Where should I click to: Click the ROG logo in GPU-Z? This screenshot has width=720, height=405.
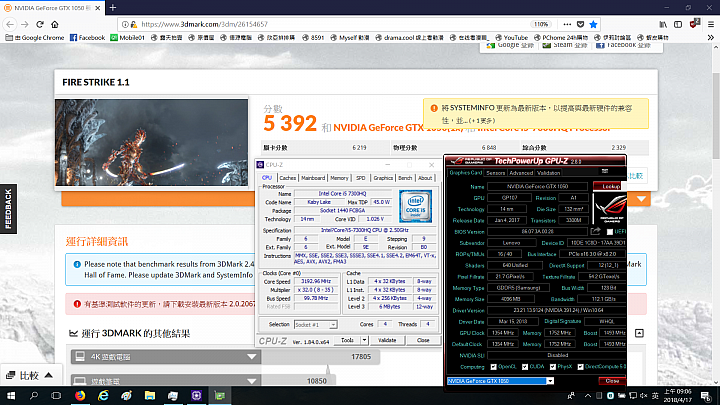(609, 209)
